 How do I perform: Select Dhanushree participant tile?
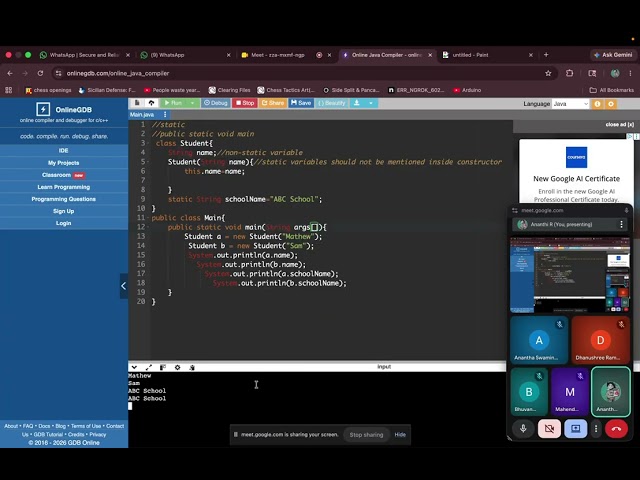pos(600,340)
